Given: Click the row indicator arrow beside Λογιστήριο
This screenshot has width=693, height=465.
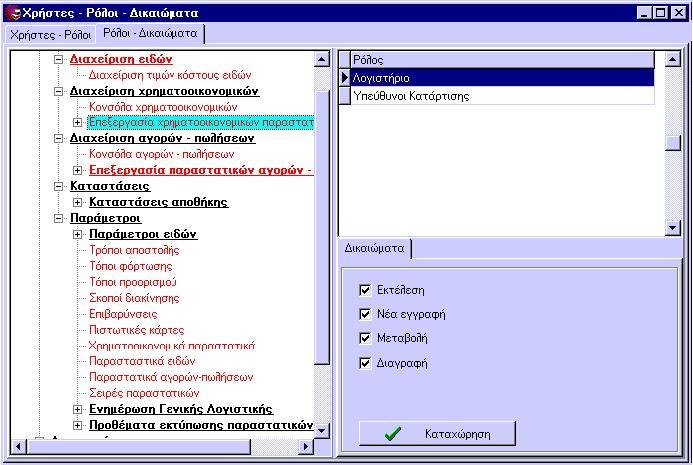Looking at the screenshot, I should 345,78.
